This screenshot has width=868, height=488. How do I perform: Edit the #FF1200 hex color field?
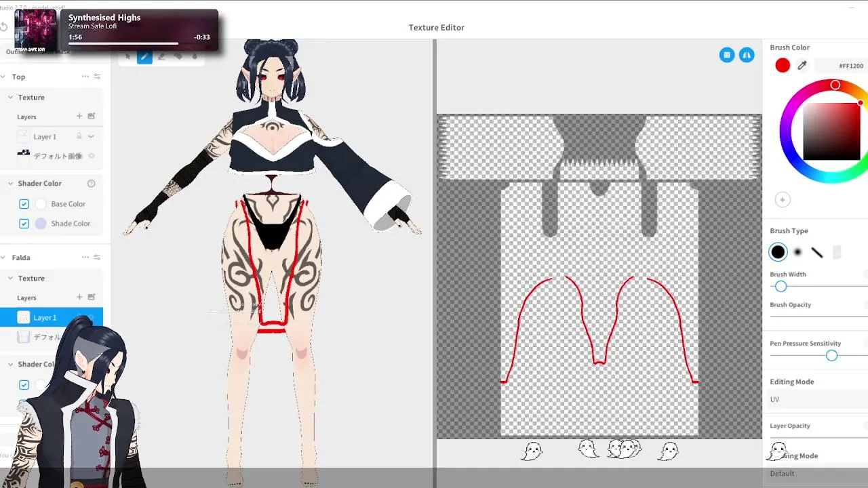point(840,66)
